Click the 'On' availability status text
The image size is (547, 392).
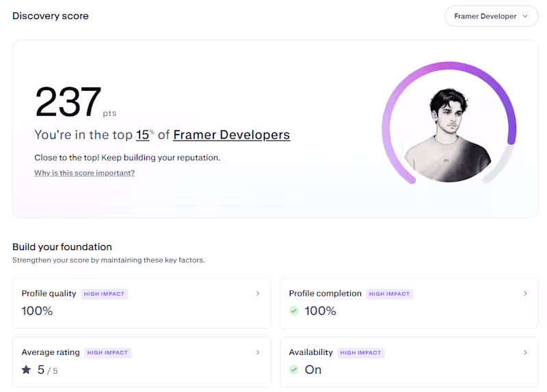313,369
